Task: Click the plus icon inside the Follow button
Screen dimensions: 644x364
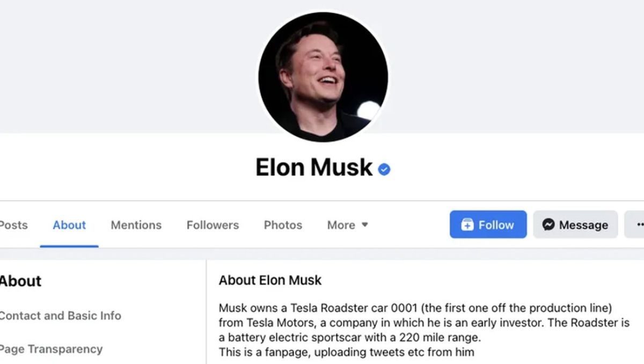Action: click(x=467, y=224)
